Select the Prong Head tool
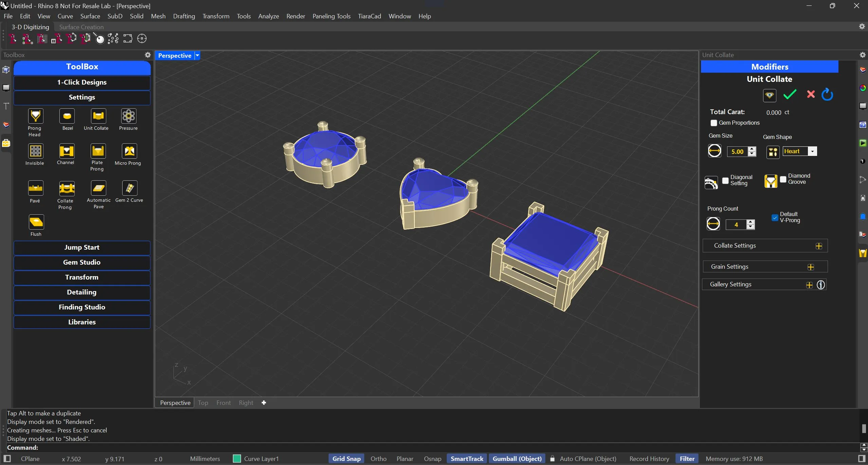This screenshot has width=868, height=465. pyautogui.click(x=35, y=116)
